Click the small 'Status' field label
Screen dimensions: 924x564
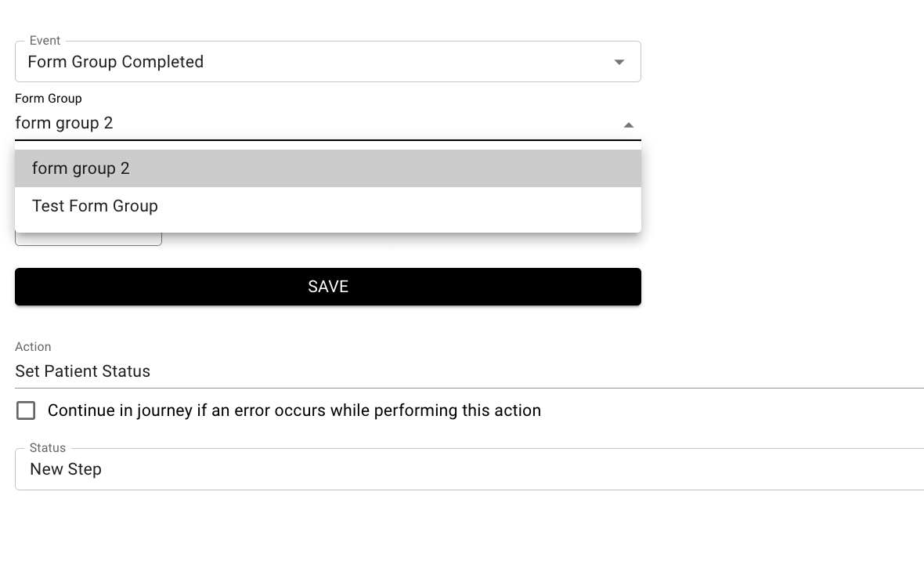tap(48, 448)
